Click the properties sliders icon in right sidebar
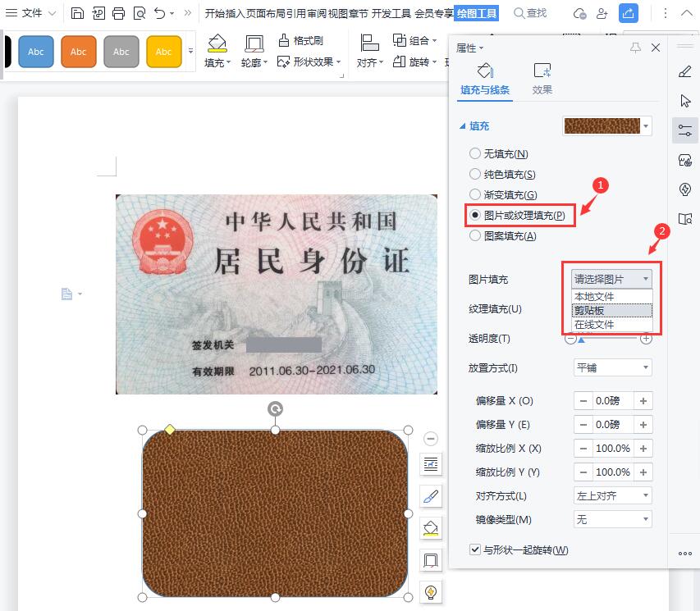The width and height of the screenshot is (700, 611). click(685, 130)
